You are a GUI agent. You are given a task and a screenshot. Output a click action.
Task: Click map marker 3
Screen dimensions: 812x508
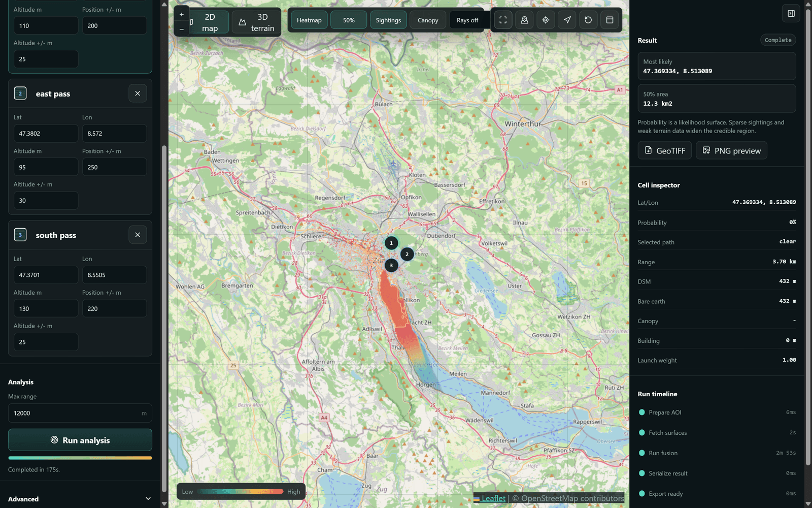tap(391, 265)
